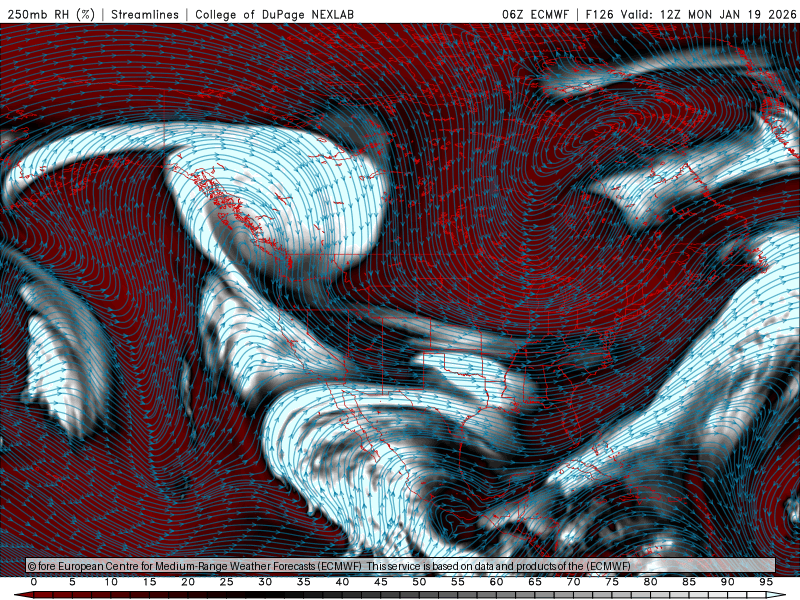Select the colorbar value '15'
Image resolution: width=800 pixels, height=600 pixels.
tap(149, 582)
